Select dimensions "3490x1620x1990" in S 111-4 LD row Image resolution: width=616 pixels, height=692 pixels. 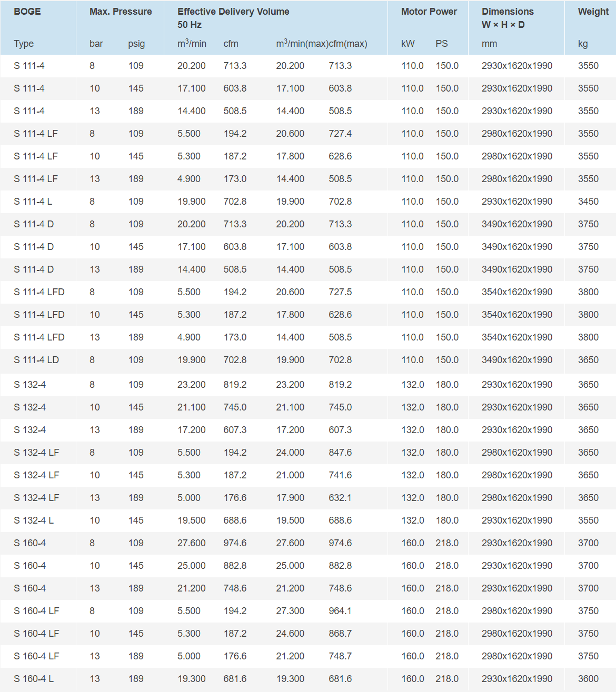coord(517,360)
